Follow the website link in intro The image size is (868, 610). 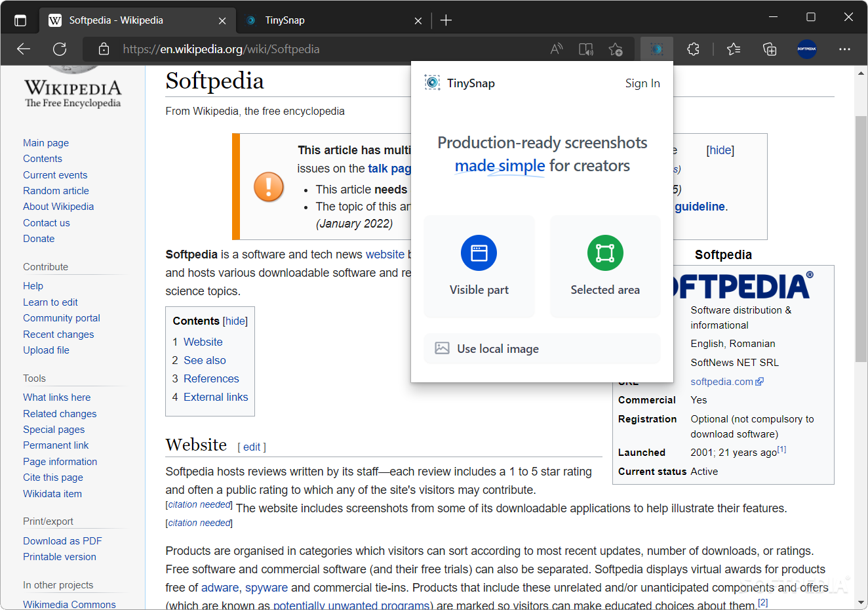(385, 254)
